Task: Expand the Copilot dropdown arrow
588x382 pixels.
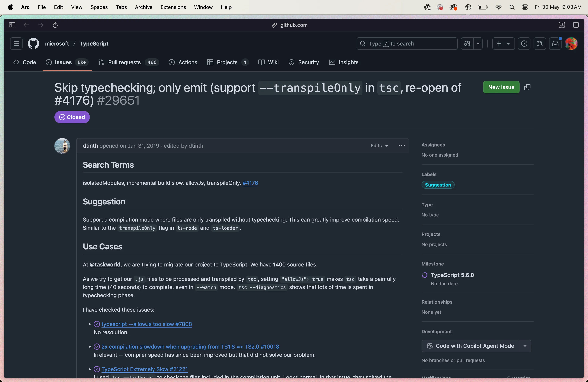Action: [478, 44]
